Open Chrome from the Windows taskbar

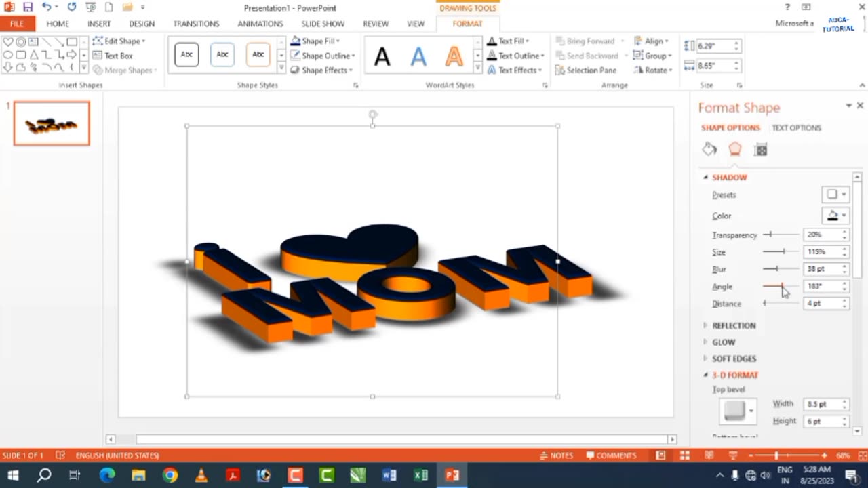coord(170,475)
